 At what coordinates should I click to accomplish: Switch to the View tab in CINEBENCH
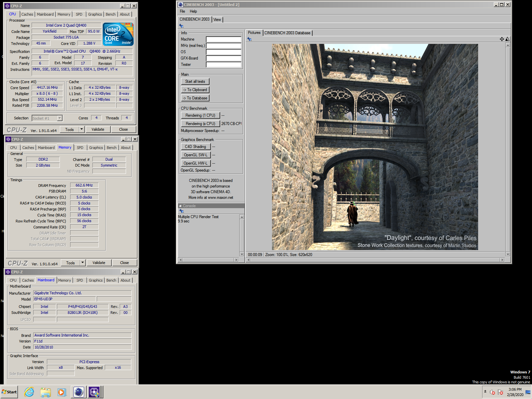pyautogui.click(x=217, y=20)
